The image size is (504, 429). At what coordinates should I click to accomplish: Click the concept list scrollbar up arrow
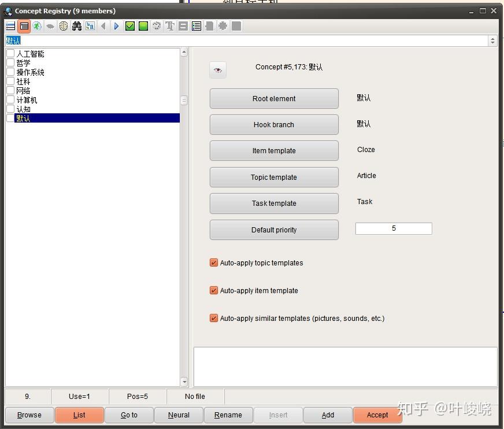point(184,52)
